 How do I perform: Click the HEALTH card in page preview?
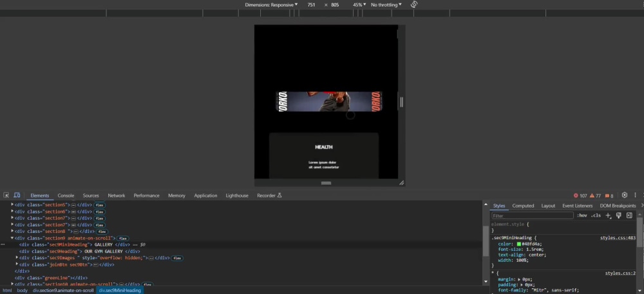(x=324, y=155)
